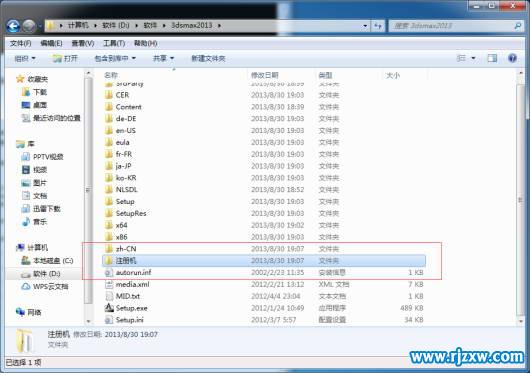
Task: Open the address bar history dropdown
Action: tap(365, 26)
